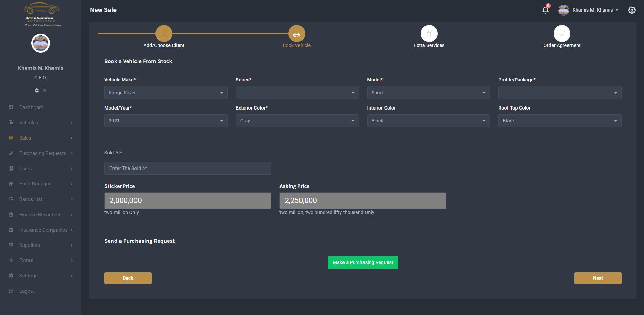Expand the Vehicles menu chevron
Viewport: 644px width, 315px height.
(71, 123)
